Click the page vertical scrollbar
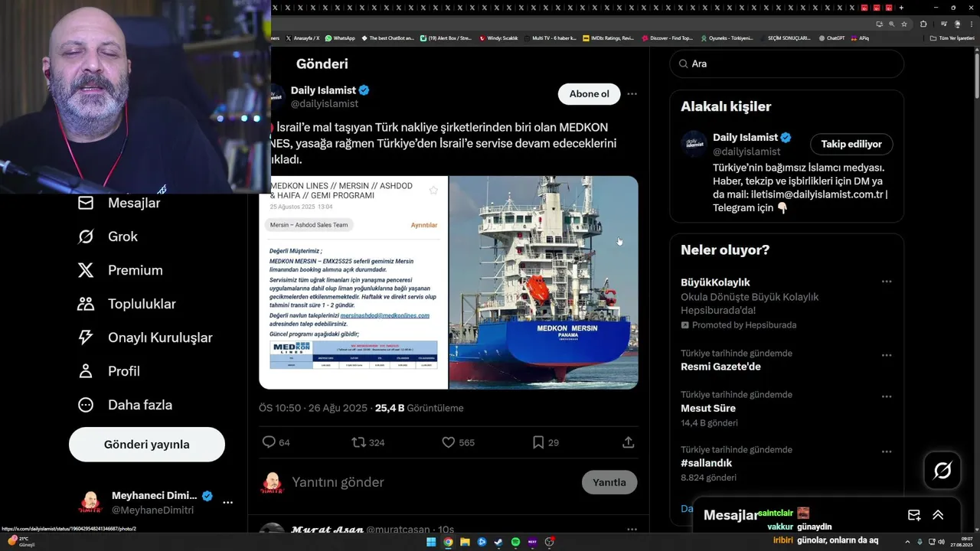Screen dimensions: 980x551 pos(975,77)
